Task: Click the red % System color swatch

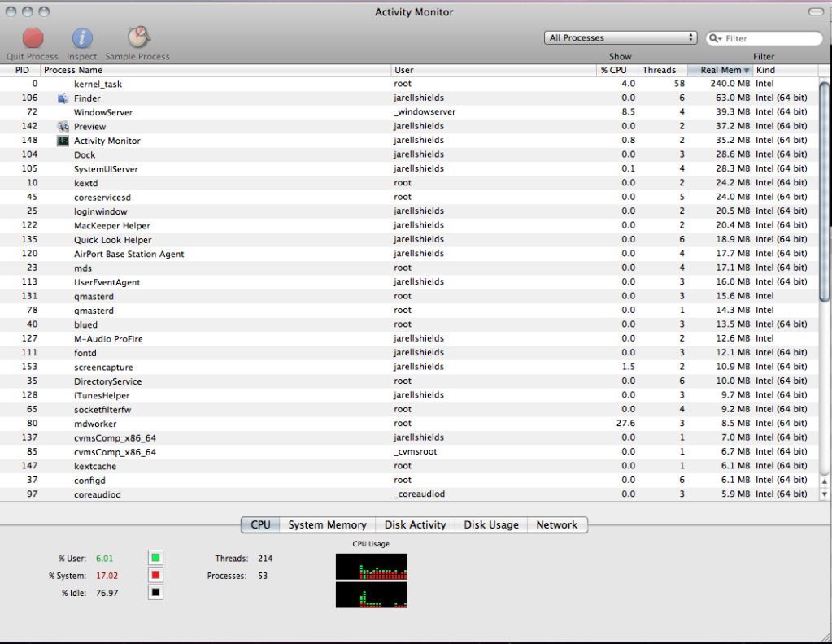Action: pyautogui.click(x=155, y=575)
